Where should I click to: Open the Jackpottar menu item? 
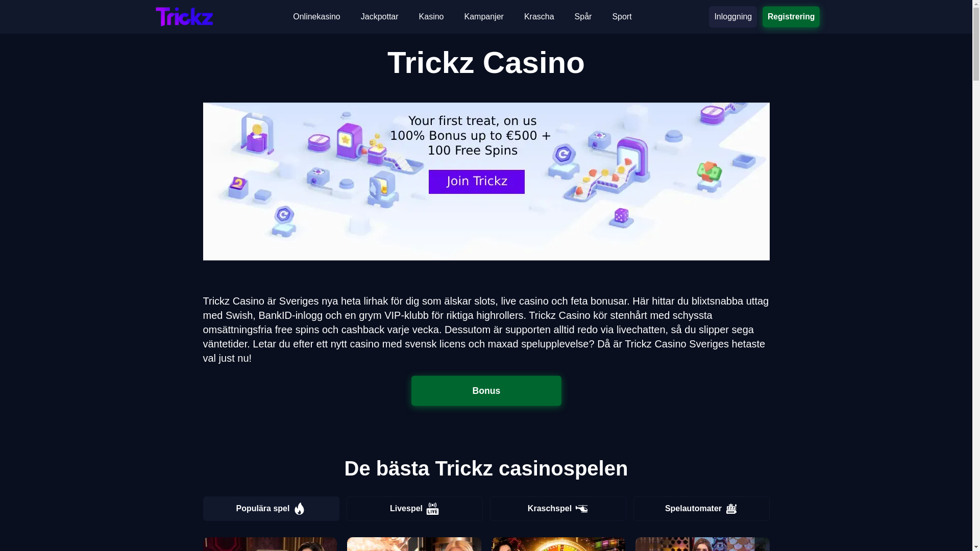point(379,17)
